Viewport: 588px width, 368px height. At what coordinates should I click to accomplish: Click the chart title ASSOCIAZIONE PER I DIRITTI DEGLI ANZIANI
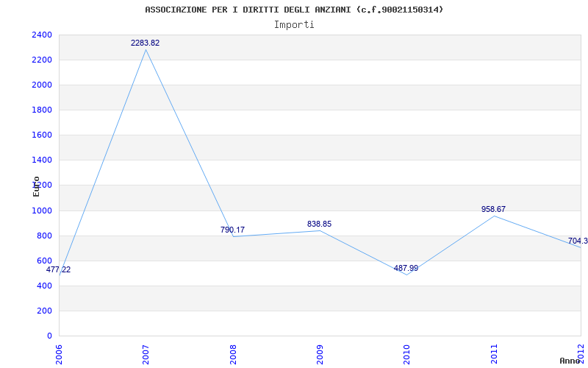tap(294, 10)
